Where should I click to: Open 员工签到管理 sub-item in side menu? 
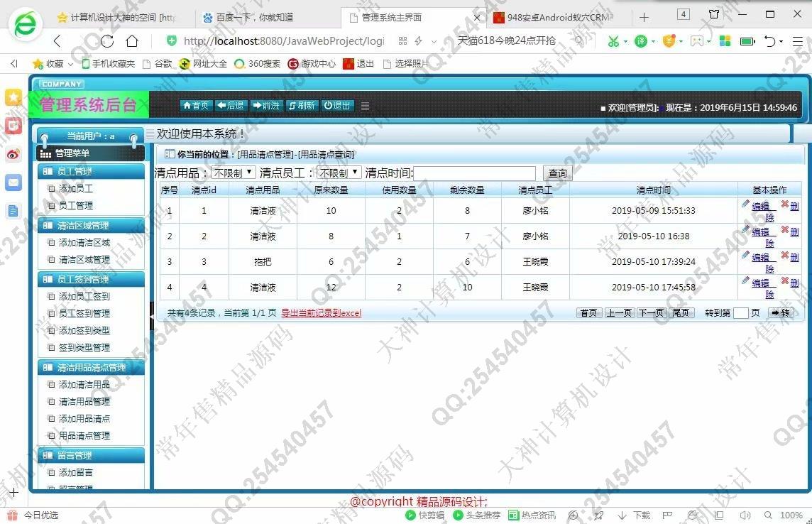tap(84, 313)
